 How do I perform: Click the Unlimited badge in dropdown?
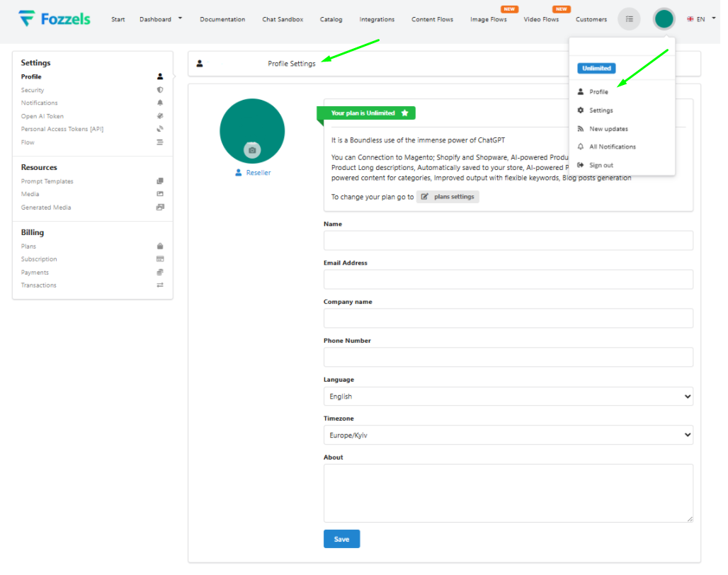coord(596,68)
